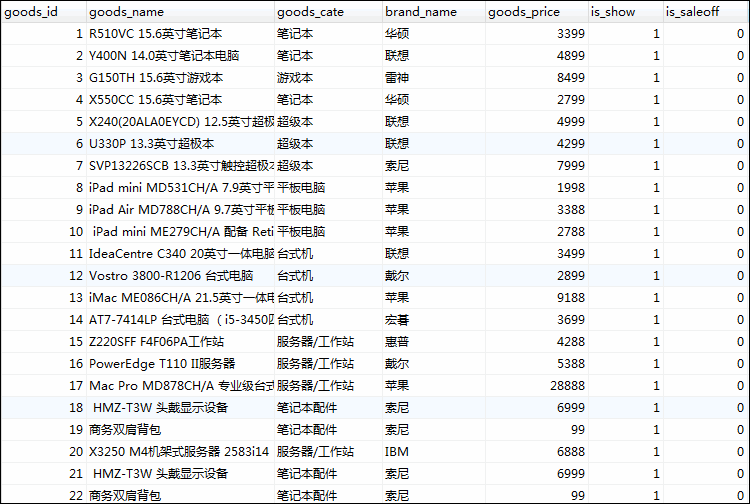The image size is (750, 504).
Task: Click the price cell 7999
Action: 537,166
